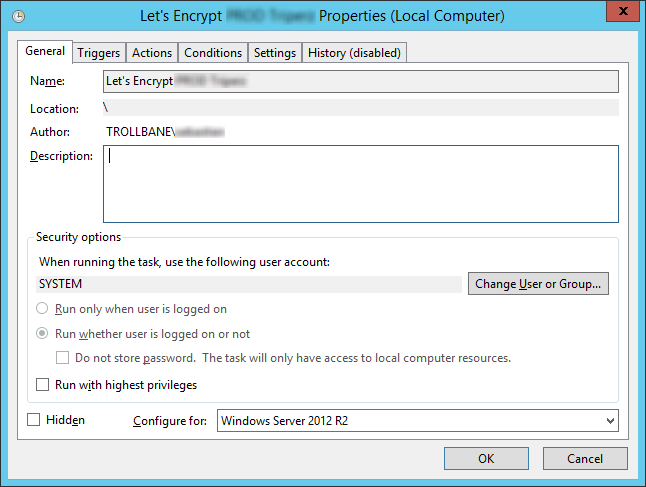Toggle the Hidden checkbox
The width and height of the screenshot is (646, 487).
[x=34, y=420]
